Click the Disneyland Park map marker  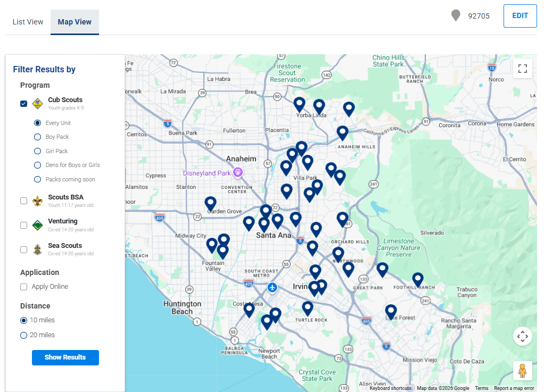click(238, 172)
